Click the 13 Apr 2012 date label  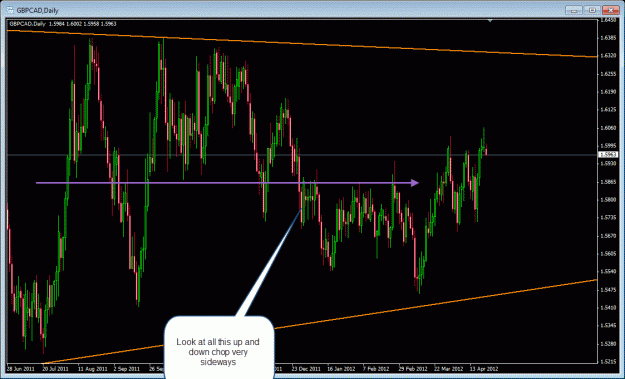pyautogui.click(x=484, y=369)
